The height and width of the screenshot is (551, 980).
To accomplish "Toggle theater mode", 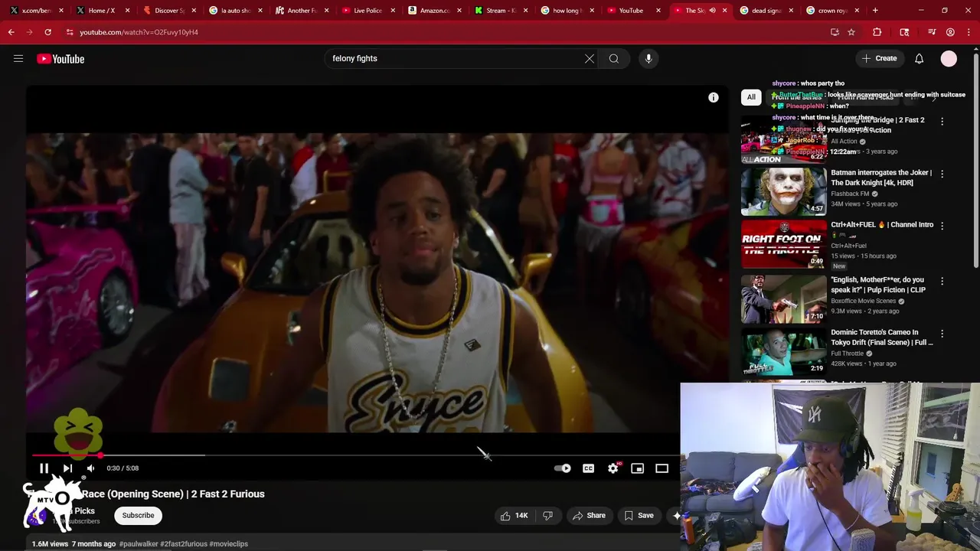I will (661, 468).
